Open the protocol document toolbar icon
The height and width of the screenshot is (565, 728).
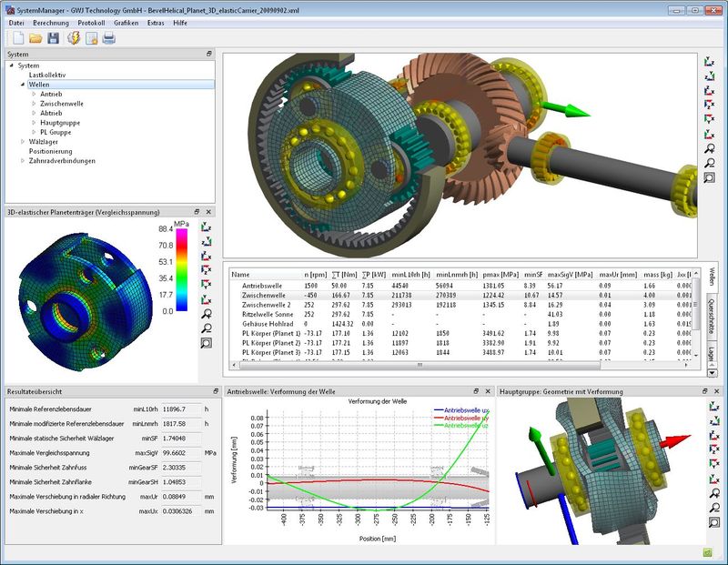coord(93,37)
